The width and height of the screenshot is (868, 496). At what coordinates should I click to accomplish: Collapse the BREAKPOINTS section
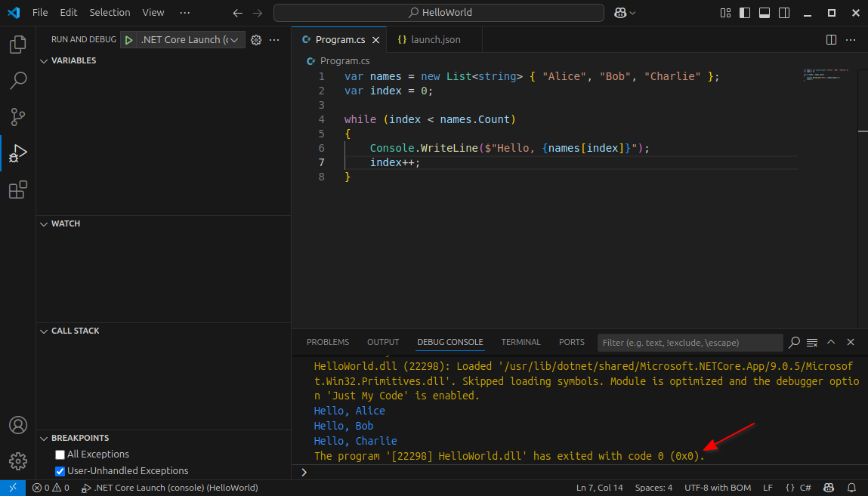coord(80,438)
